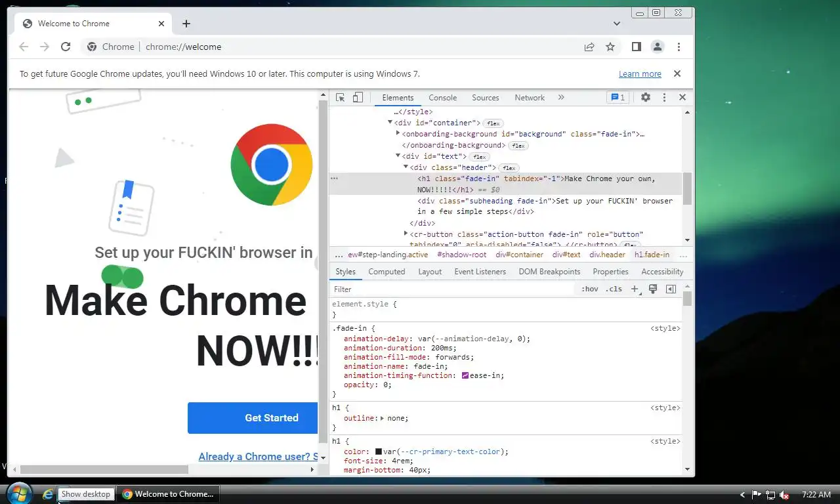Collapse the div id="text" node
Screen dimensions: 840x504
point(398,156)
